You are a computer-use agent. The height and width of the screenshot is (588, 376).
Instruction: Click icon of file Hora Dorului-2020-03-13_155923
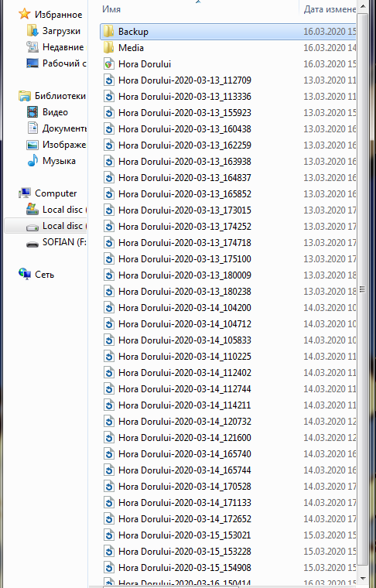click(x=109, y=113)
